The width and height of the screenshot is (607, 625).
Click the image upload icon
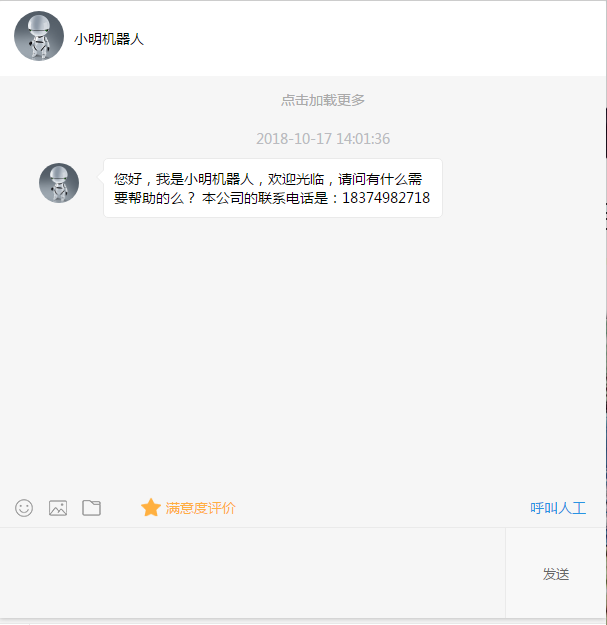(58, 508)
